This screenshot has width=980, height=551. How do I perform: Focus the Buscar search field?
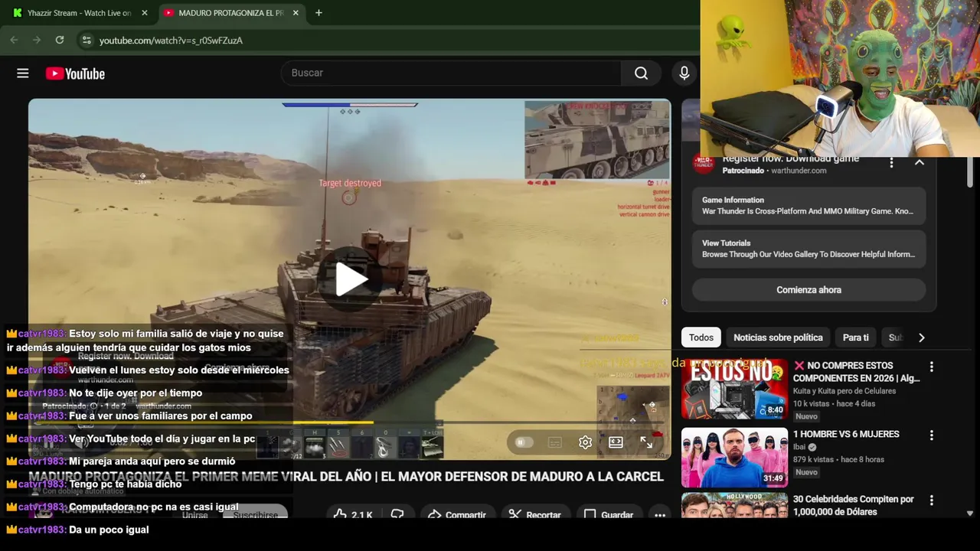click(452, 73)
